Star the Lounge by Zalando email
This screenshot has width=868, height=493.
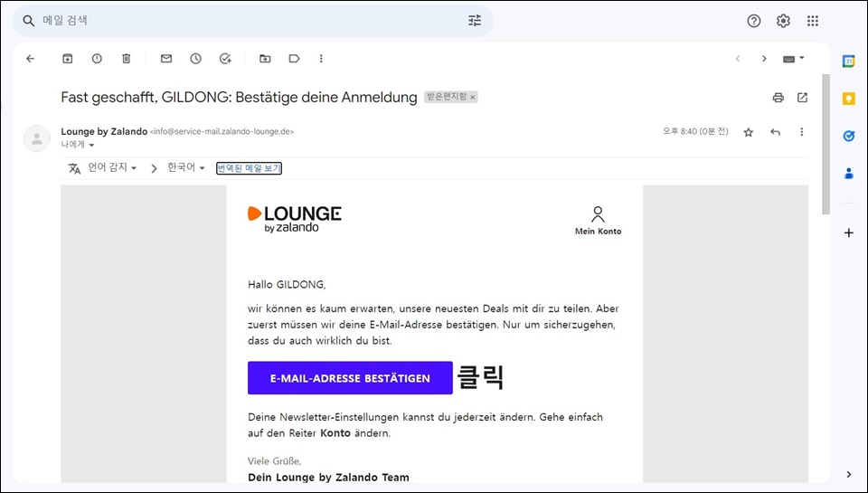pos(749,132)
